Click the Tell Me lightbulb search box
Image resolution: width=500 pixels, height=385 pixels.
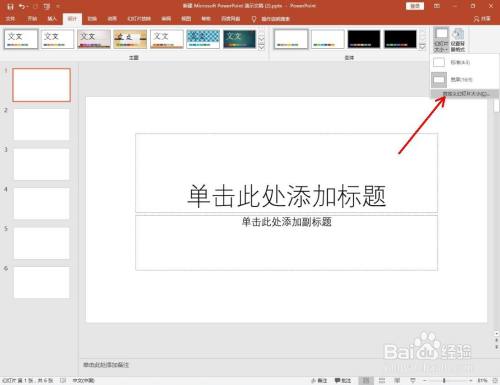pyautogui.click(x=271, y=19)
